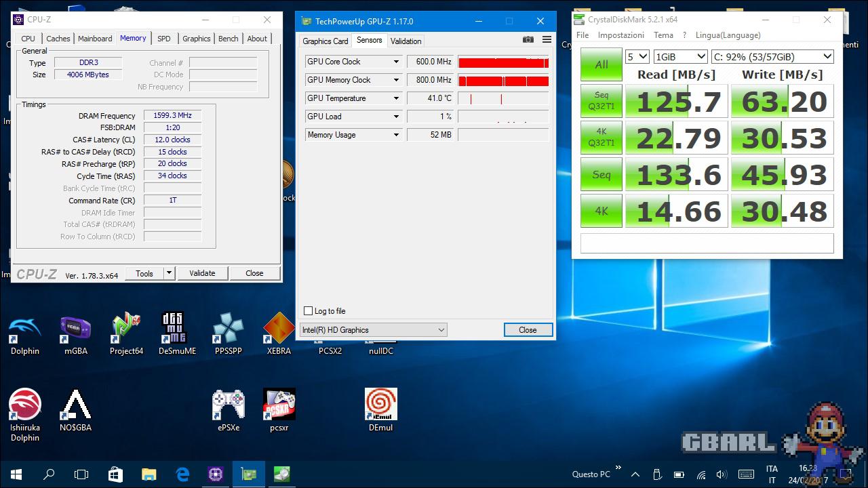Open GPU Temperature sensor dropdown
Image resolution: width=868 pixels, height=488 pixels.
(x=396, y=98)
